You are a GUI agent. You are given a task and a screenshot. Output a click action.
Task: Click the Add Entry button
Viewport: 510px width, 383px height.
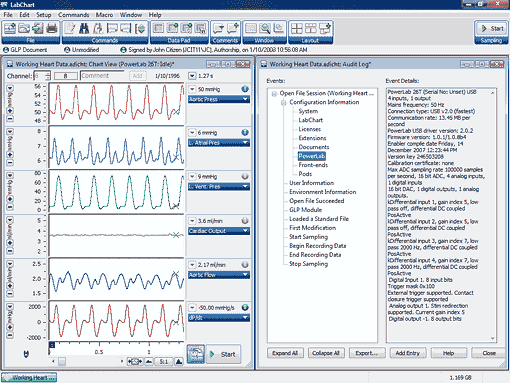click(x=408, y=353)
